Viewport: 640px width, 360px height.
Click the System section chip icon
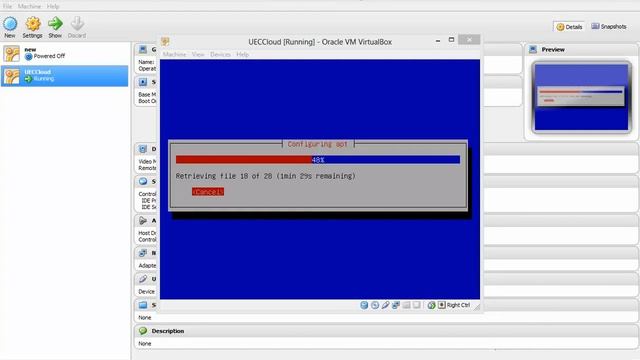143,82
